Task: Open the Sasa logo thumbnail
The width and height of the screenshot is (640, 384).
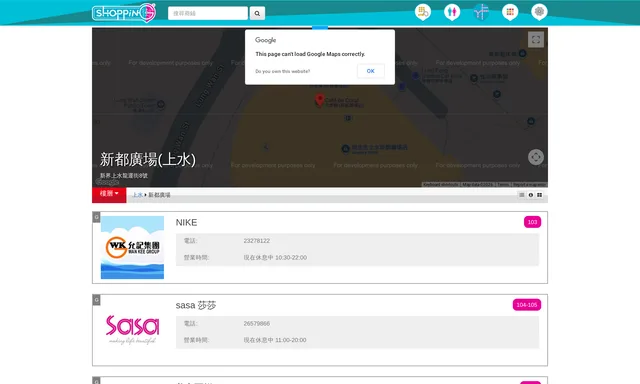Action: [x=132, y=330]
